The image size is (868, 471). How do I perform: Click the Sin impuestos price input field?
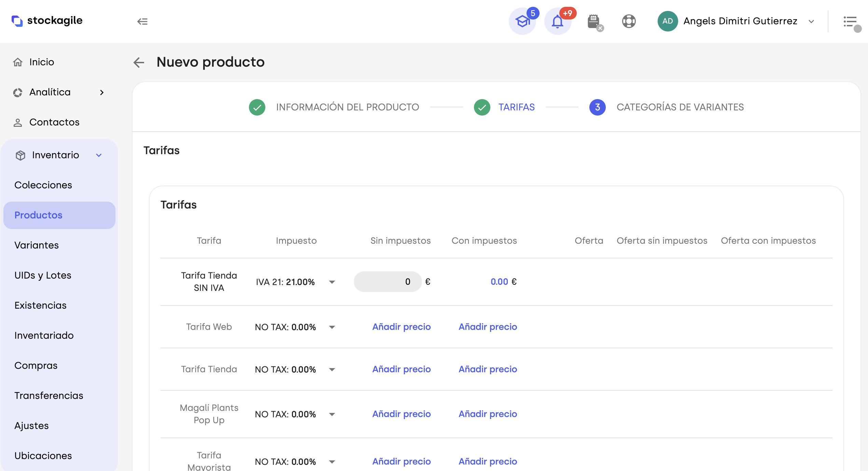point(388,282)
